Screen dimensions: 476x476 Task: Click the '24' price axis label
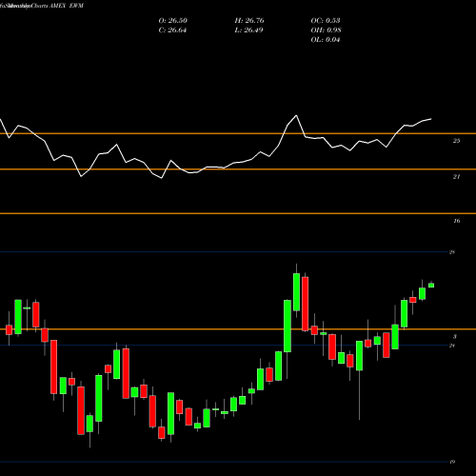click(x=452, y=346)
